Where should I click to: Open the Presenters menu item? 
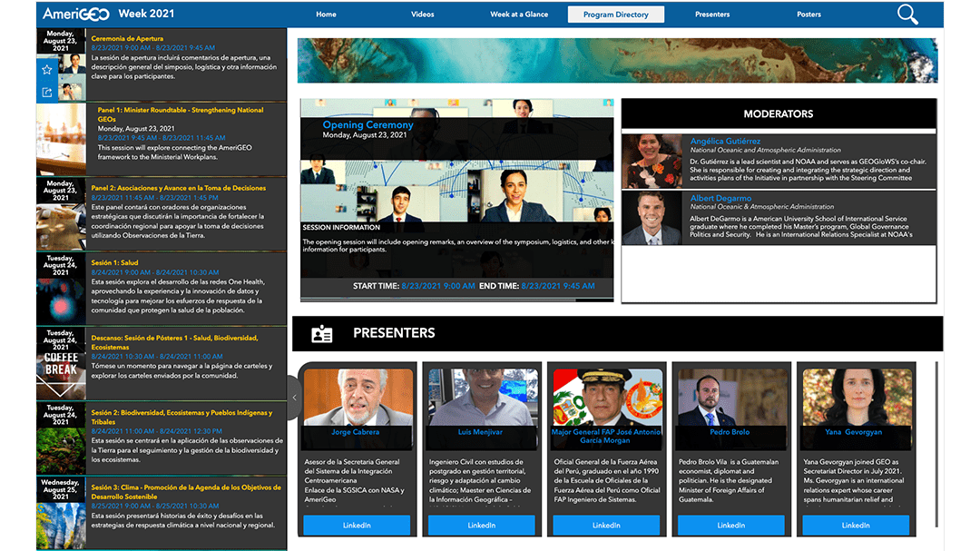pos(712,14)
